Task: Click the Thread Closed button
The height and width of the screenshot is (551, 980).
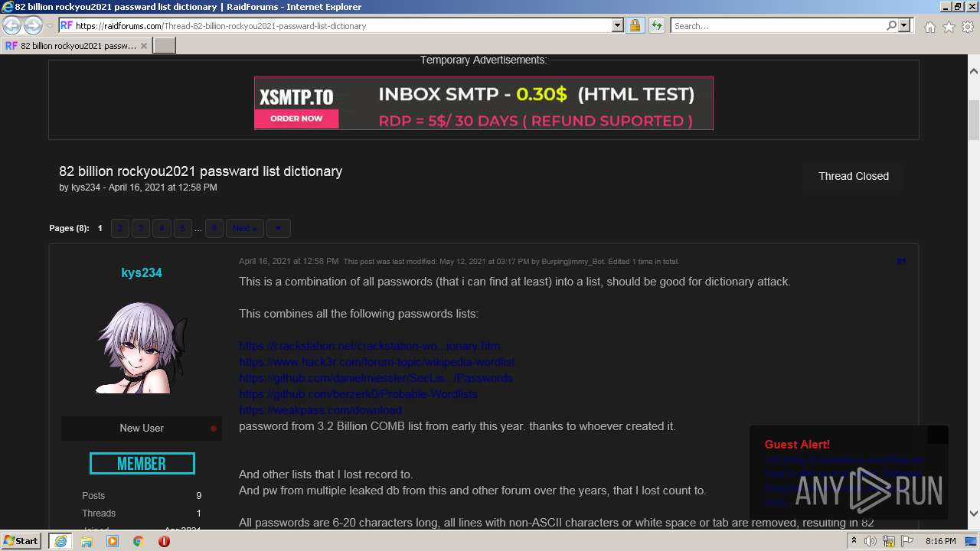Action: tap(854, 176)
